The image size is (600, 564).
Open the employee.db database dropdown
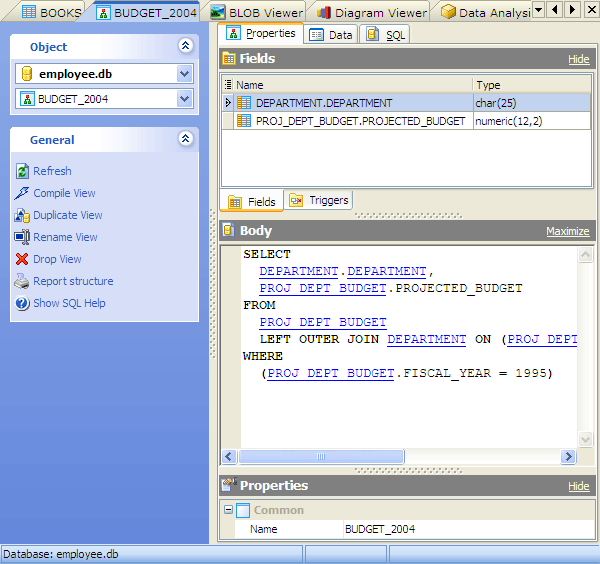tap(184, 73)
